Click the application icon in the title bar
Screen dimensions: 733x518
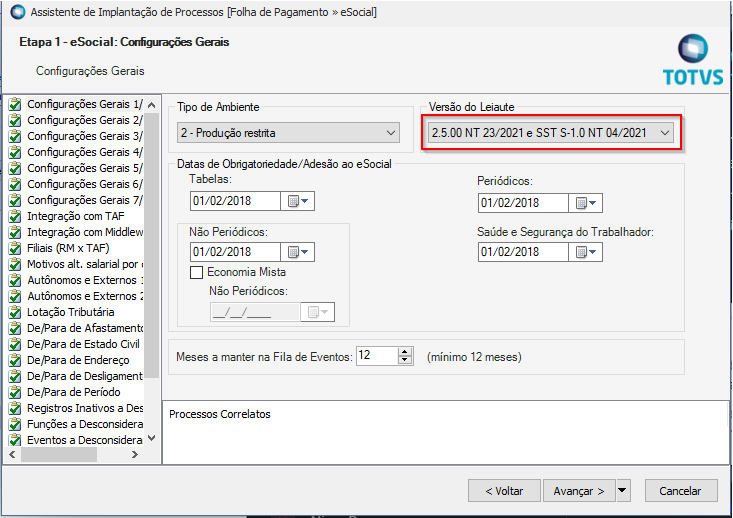18,12
